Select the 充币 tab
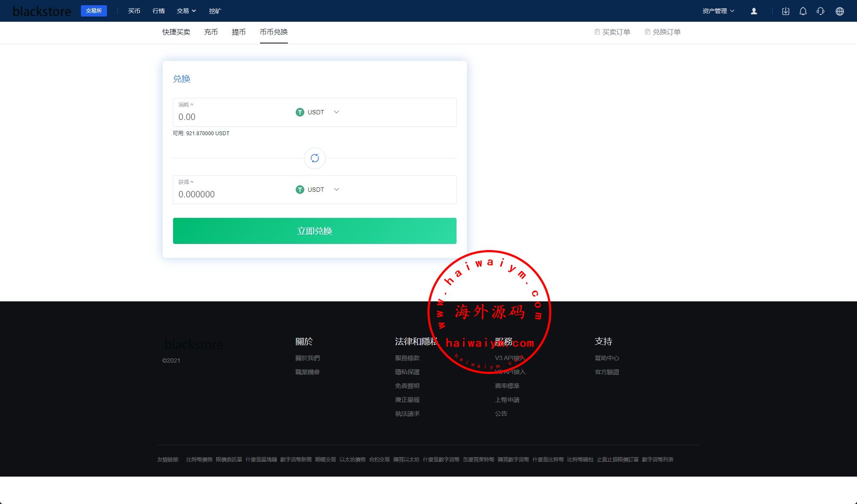 tap(211, 32)
